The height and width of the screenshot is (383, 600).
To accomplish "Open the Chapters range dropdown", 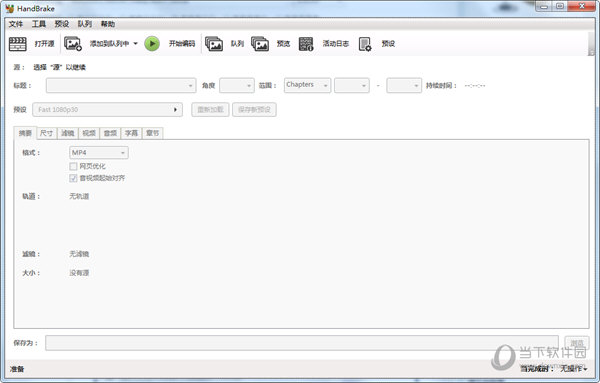I will tap(307, 85).
